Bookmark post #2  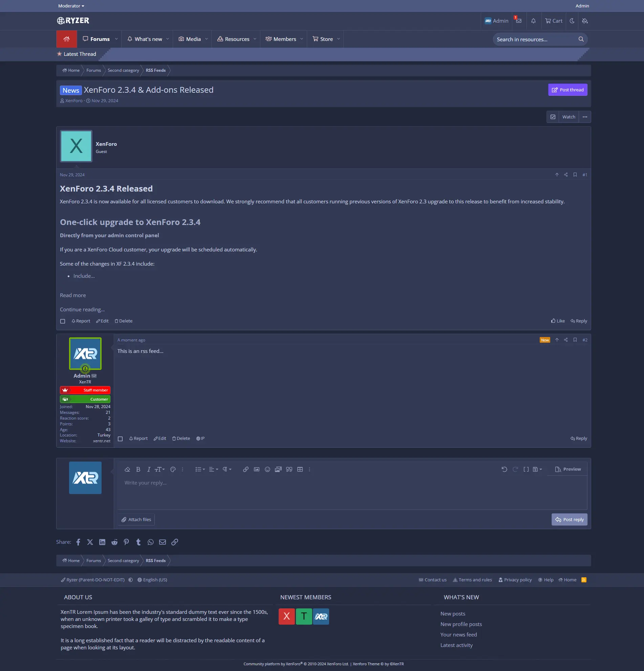tap(575, 340)
